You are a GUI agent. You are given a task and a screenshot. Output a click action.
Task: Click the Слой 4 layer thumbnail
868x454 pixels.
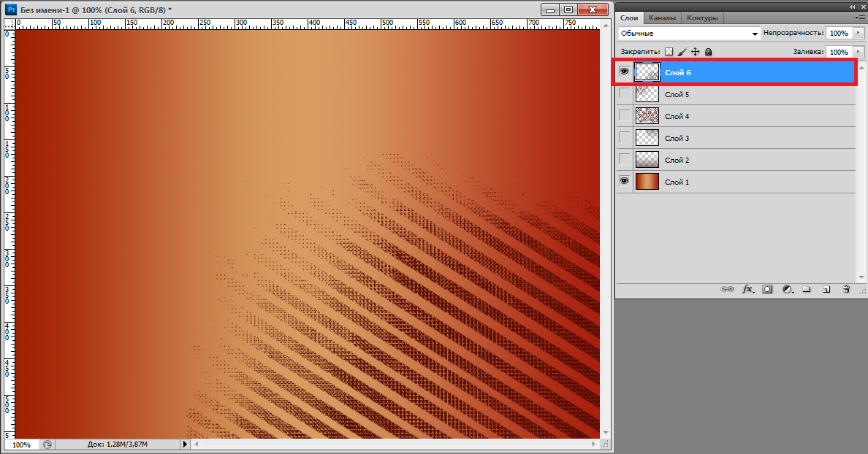click(647, 115)
